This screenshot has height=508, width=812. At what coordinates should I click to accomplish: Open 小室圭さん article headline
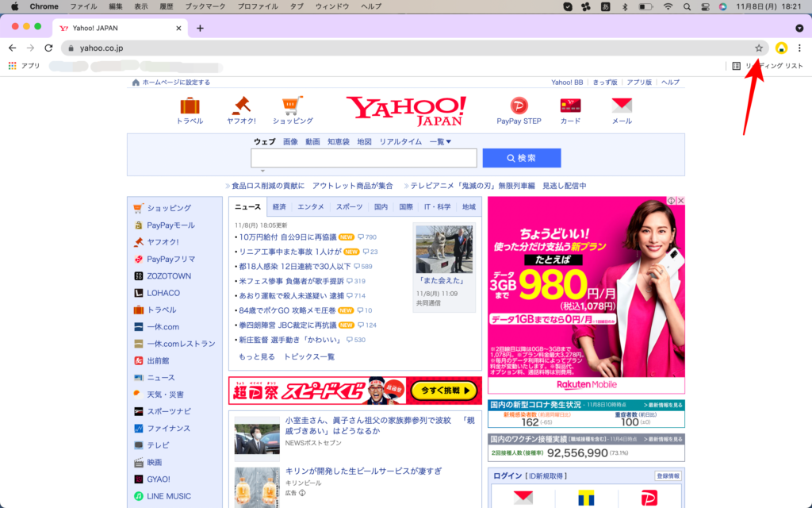tap(380, 425)
